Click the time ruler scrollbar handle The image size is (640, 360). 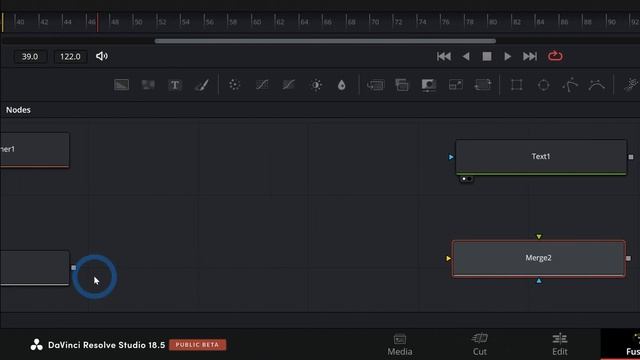click(x=325, y=41)
